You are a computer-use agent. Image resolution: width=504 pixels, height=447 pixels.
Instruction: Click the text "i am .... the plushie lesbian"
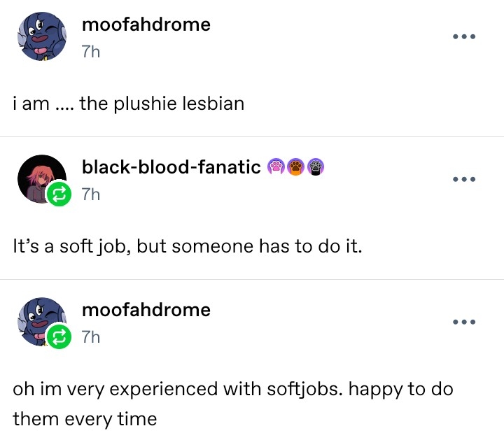[129, 104]
